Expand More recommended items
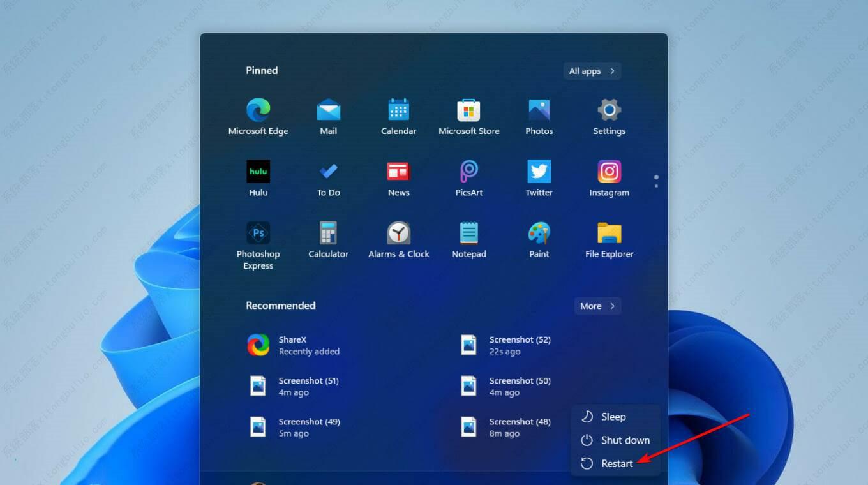868x485 pixels. pyautogui.click(x=597, y=306)
